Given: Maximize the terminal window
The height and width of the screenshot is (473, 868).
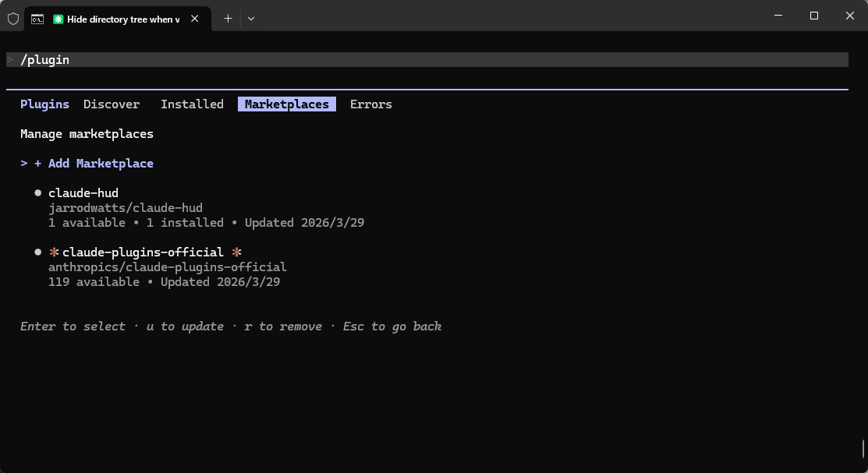Looking at the screenshot, I should coord(813,16).
